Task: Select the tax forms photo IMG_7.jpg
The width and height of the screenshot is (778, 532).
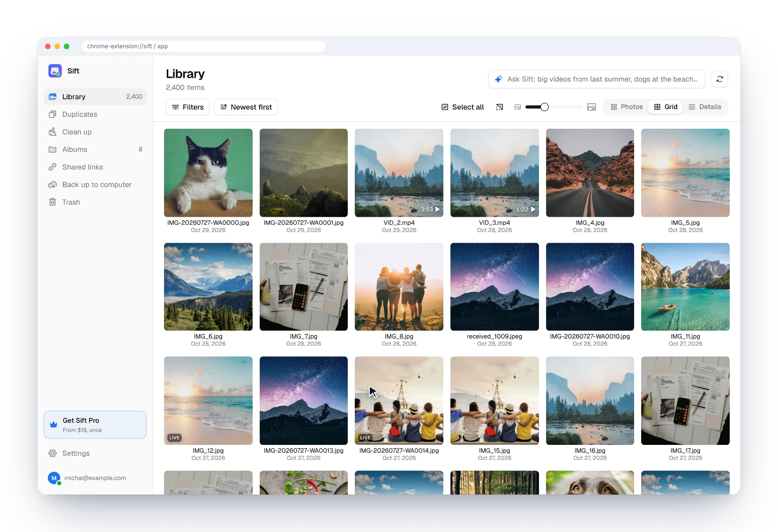Action: [304, 287]
